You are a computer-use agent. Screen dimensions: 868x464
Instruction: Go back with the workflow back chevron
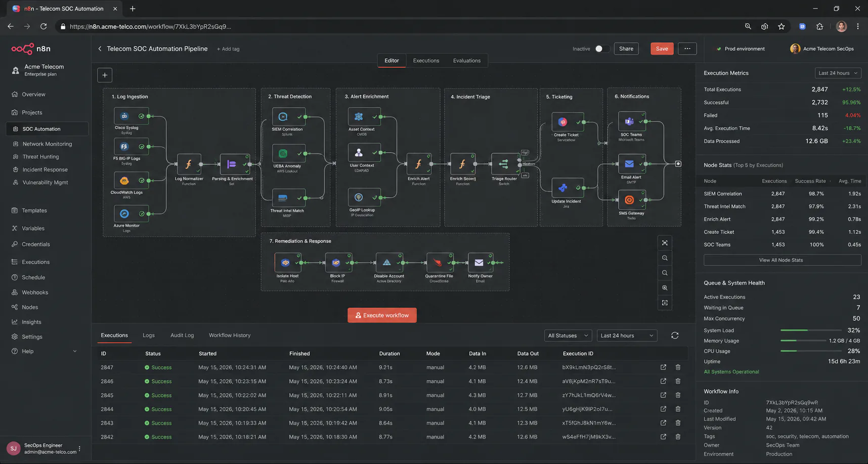click(100, 49)
